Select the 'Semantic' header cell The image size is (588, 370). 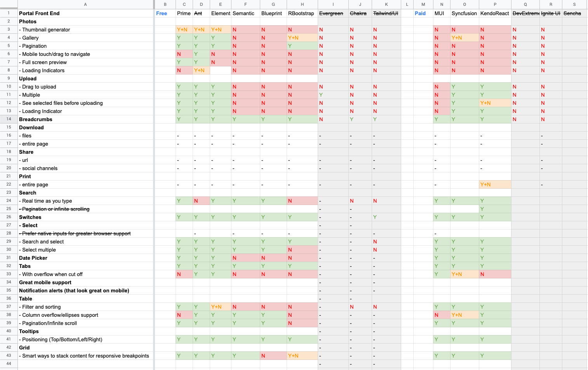point(245,13)
